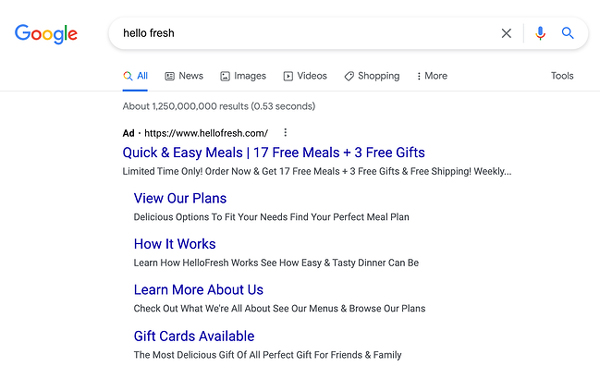Click the News tab icon
The height and width of the screenshot is (379, 600).
pos(170,76)
